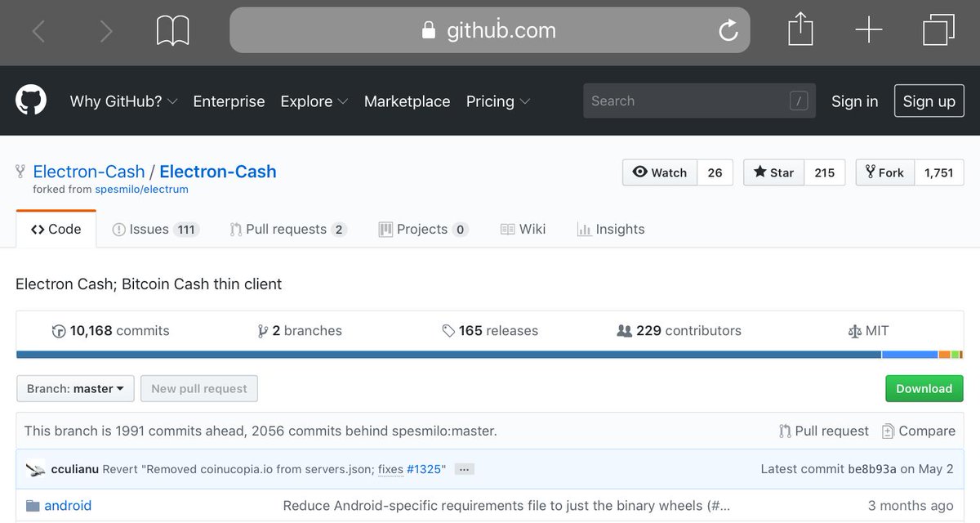View 165 releases
Image resolution: width=980 pixels, height=523 pixels.
[490, 331]
